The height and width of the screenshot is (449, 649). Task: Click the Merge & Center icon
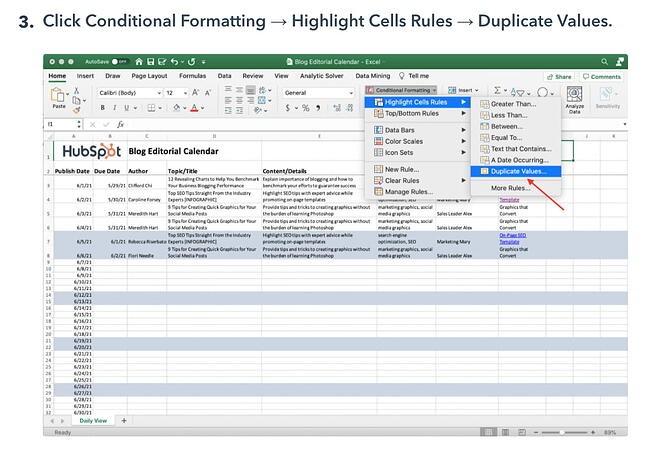click(262, 100)
